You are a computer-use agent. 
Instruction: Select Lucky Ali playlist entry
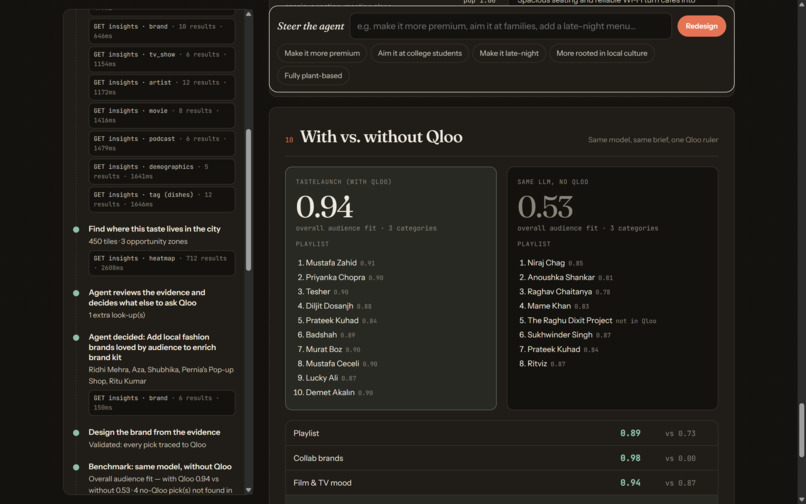tap(321, 378)
